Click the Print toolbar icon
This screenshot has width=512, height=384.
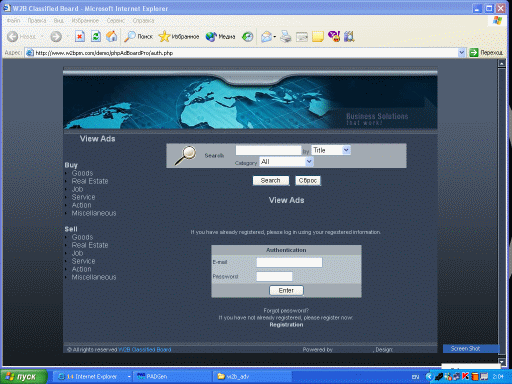286,36
